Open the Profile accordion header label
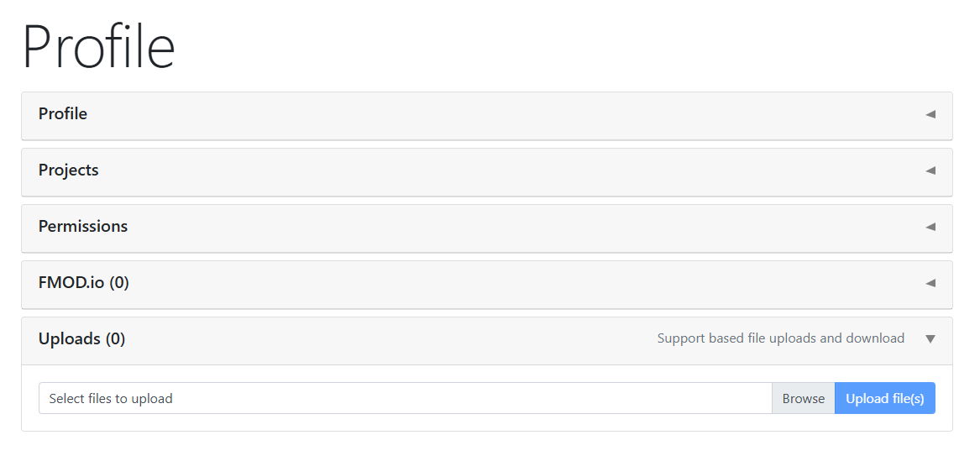 (x=63, y=114)
